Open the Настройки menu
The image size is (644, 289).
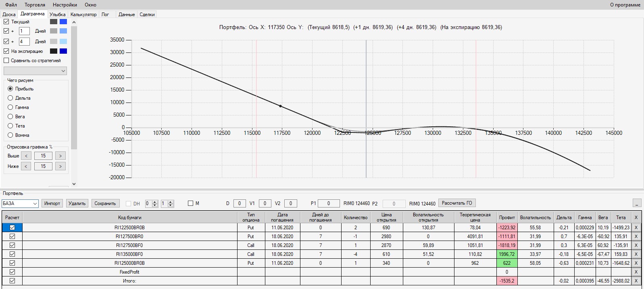coord(65,5)
